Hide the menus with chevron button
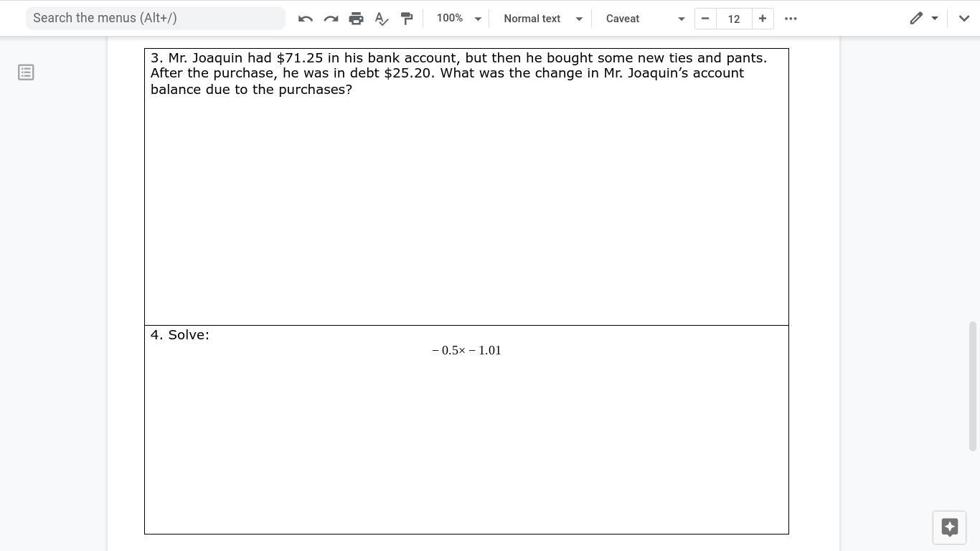Screen dimensions: 980x551 pyautogui.click(x=963, y=19)
